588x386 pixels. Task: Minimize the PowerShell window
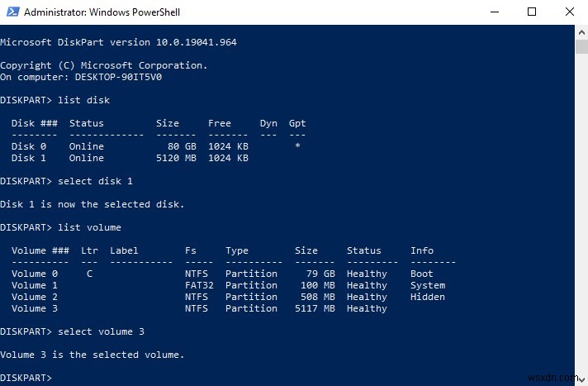coord(495,12)
